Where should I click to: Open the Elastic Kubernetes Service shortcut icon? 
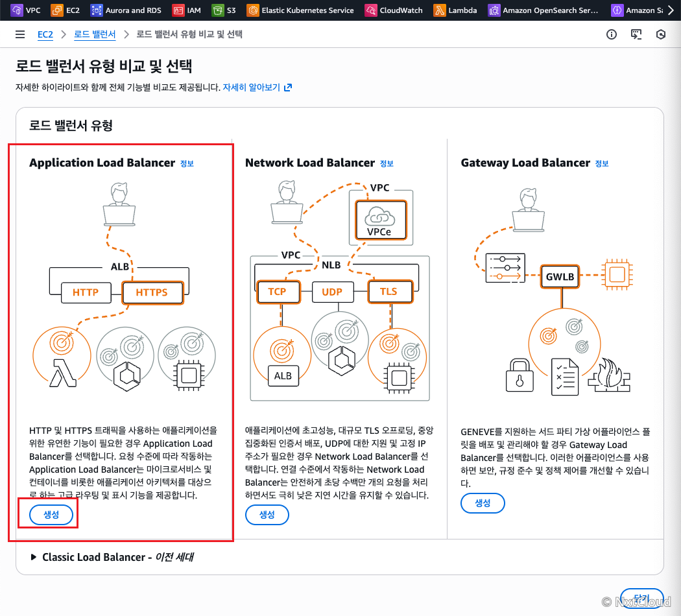pyautogui.click(x=253, y=10)
